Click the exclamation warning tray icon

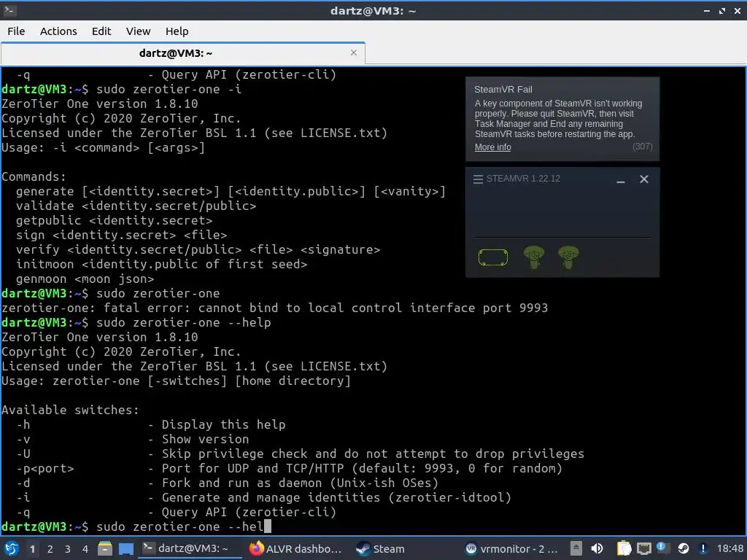click(x=703, y=548)
